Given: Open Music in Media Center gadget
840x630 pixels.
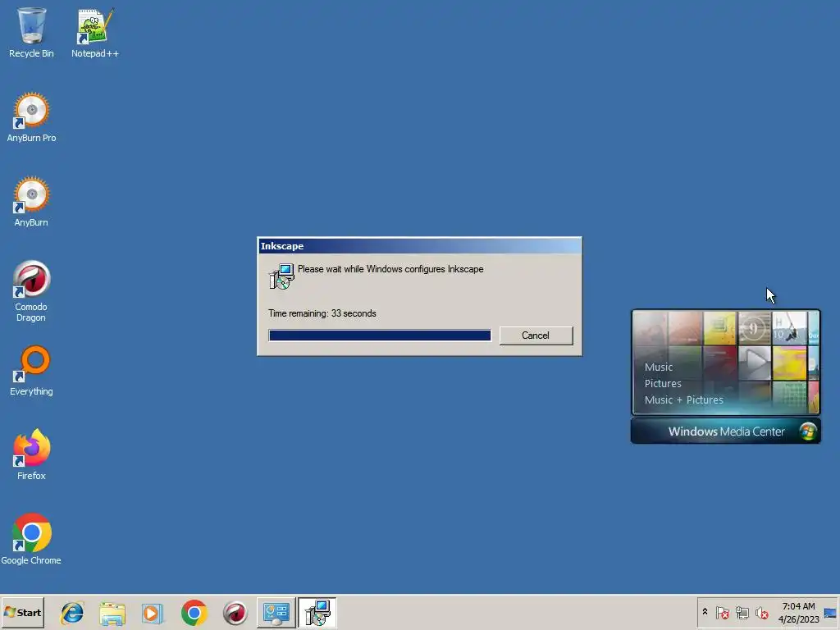Looking at the screenshot, I should point(659,367).
